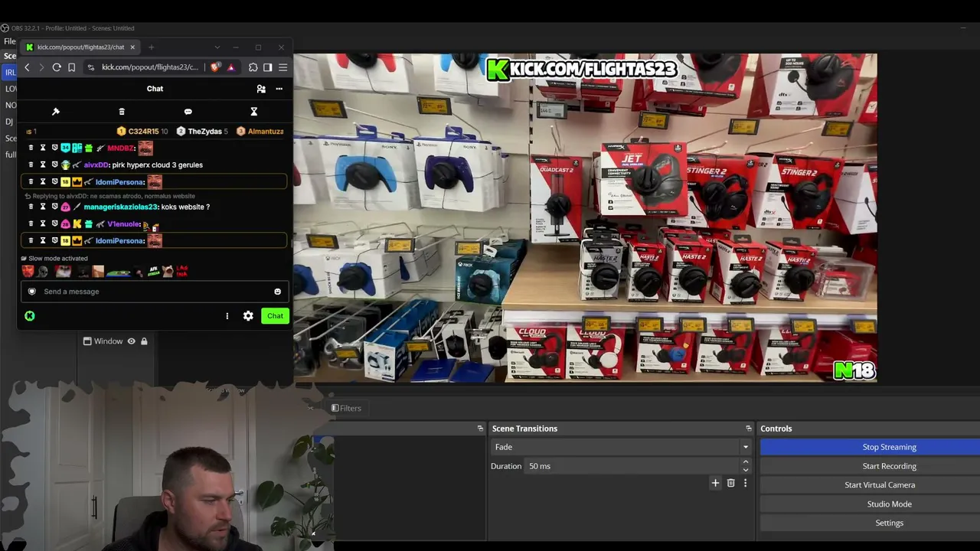Close the kick.com chat tab
980x551 pixels.
[x=132, y=47]
